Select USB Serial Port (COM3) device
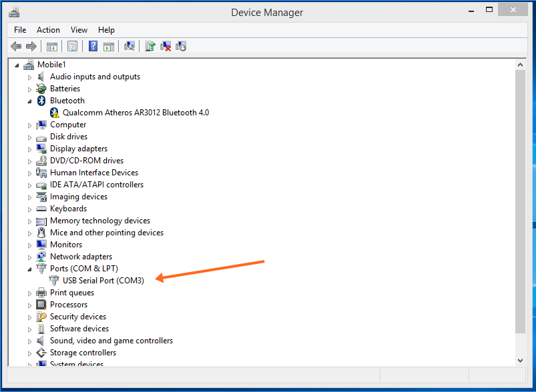Image resolution: width=536 pixels, height=392 pixels. [103, 281]
